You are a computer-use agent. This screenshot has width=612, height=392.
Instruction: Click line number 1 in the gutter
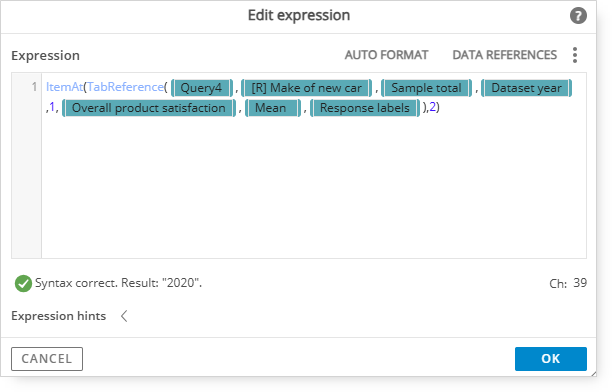pos(34,87)
